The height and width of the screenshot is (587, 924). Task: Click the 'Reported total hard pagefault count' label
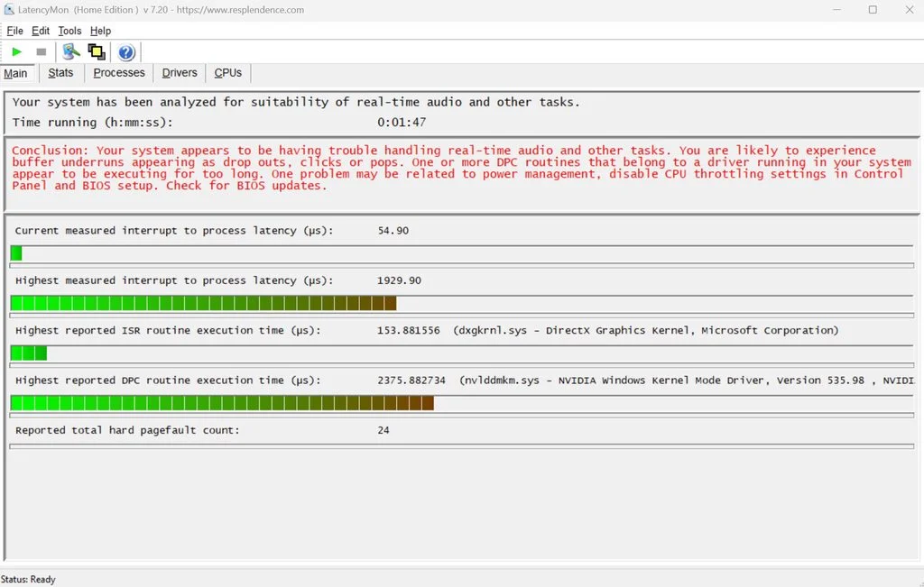coord(127,430)
